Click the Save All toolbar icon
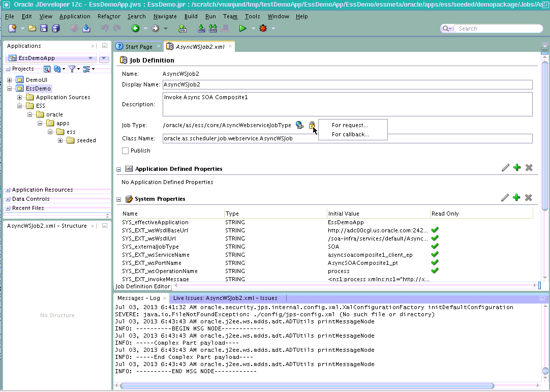Screen dimensions: 550x392 [x=56, y=28]
